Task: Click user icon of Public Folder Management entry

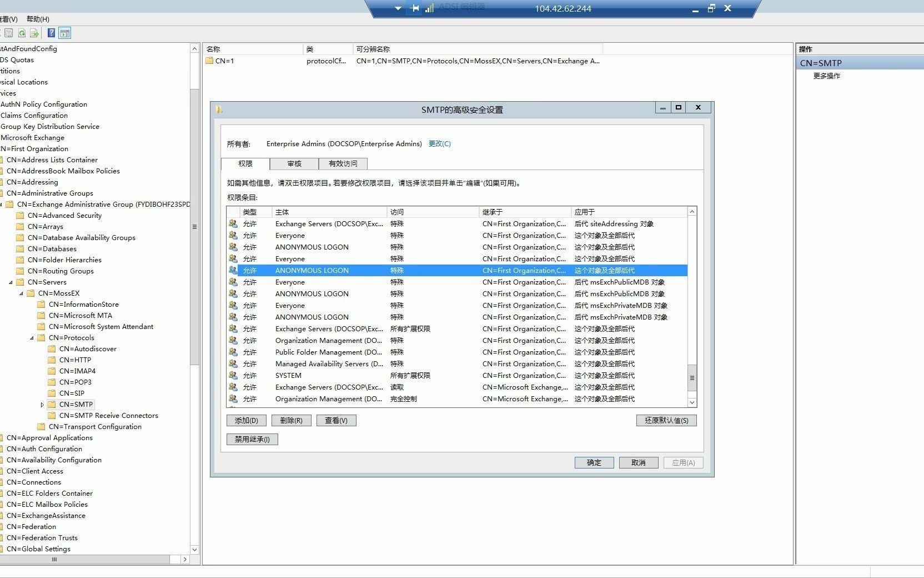Action: coord(233,352)
